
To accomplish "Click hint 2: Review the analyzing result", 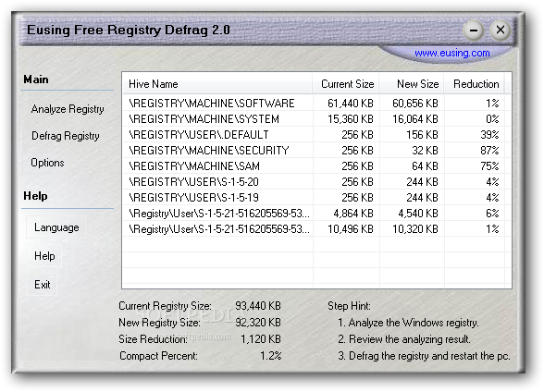I will coord(404,339).
